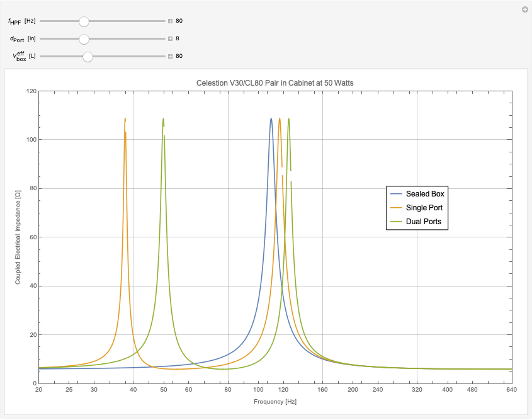Viewport: 532px width, 420px height.
Task: Click the Sealed Box legend entry
Action: tap(417, 194)
